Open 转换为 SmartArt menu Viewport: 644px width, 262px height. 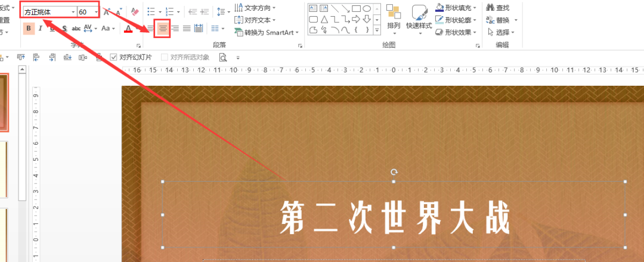pos(267,32)
